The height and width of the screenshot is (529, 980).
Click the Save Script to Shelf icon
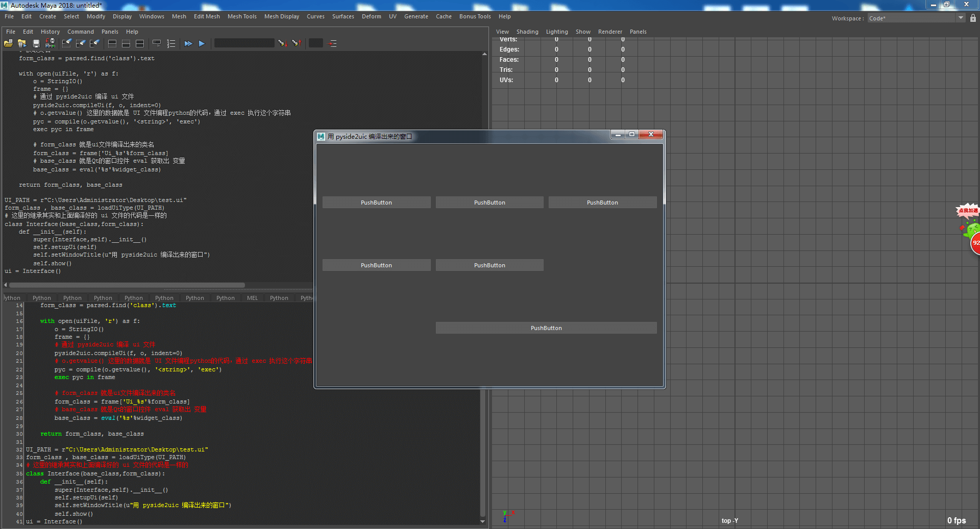(50, 43)
